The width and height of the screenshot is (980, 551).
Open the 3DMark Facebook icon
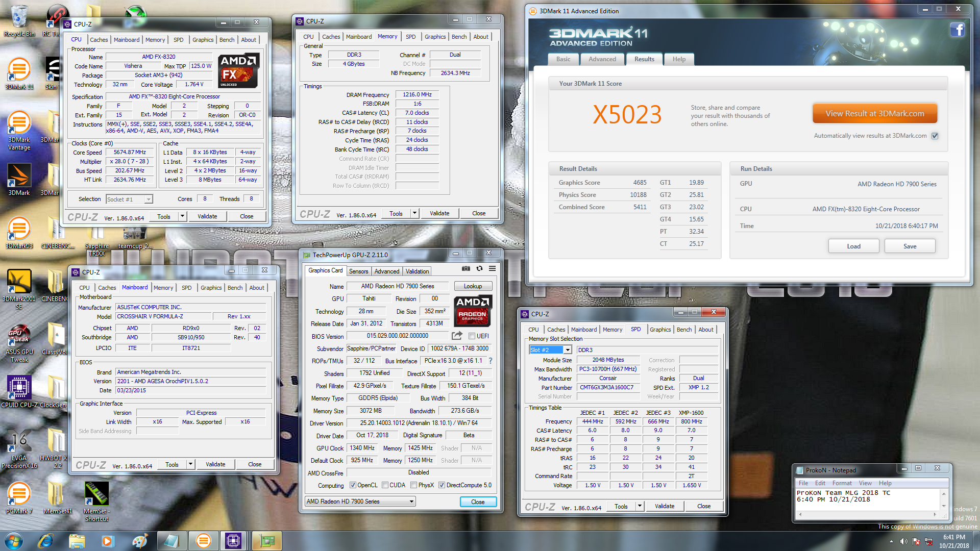pos(957,30)
